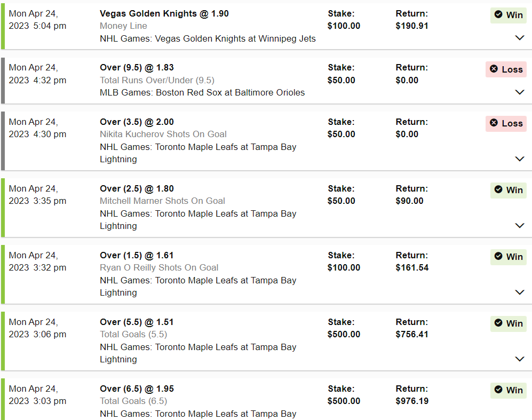
Task: Click the Win badge on Over (6.5) bet
Action: 508,390
